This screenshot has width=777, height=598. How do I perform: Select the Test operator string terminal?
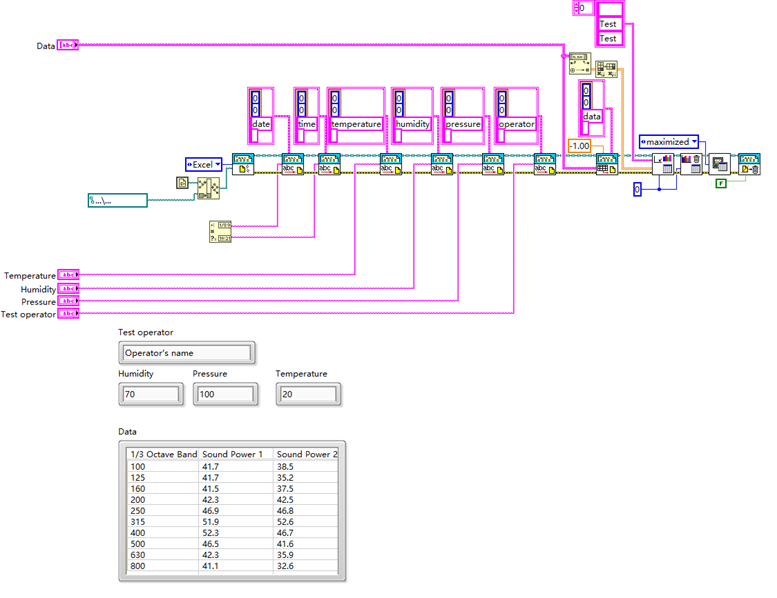pos(68,313)
